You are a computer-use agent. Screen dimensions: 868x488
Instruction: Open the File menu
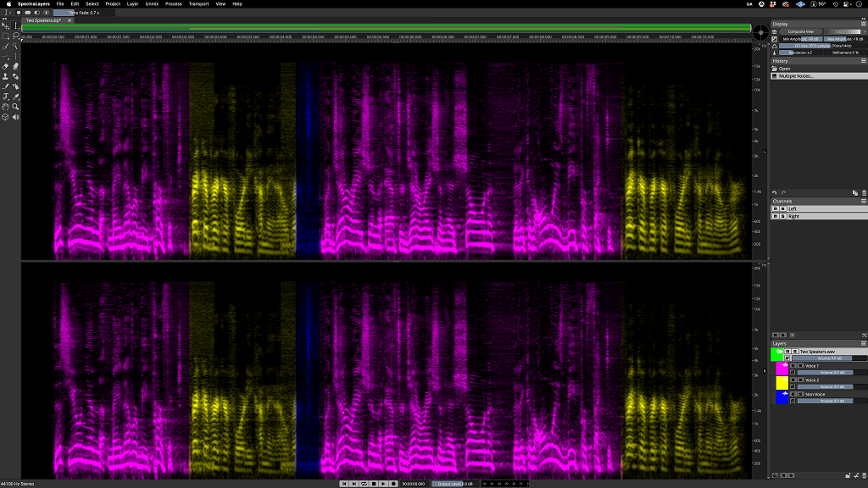click(x=60, y=4)
